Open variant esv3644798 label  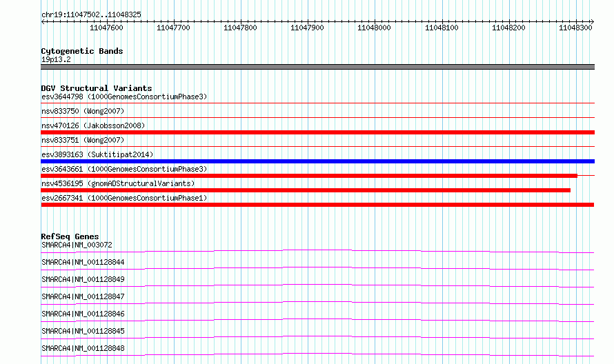124,97
